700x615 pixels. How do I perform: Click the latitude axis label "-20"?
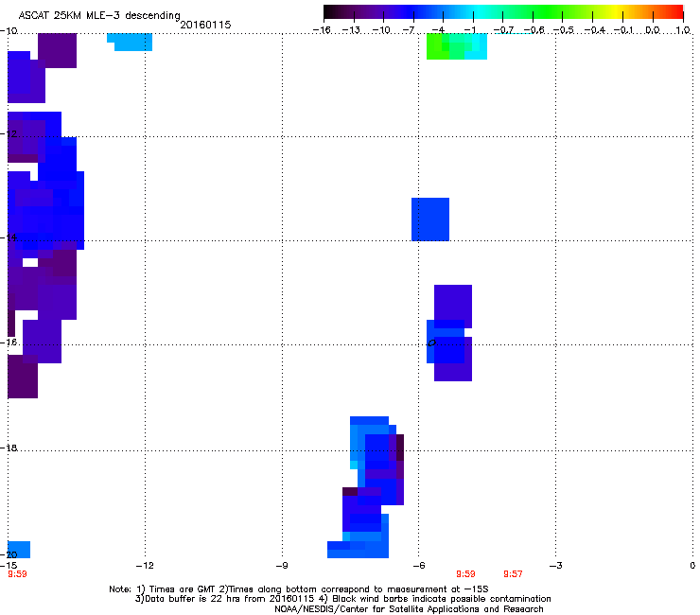9,554
